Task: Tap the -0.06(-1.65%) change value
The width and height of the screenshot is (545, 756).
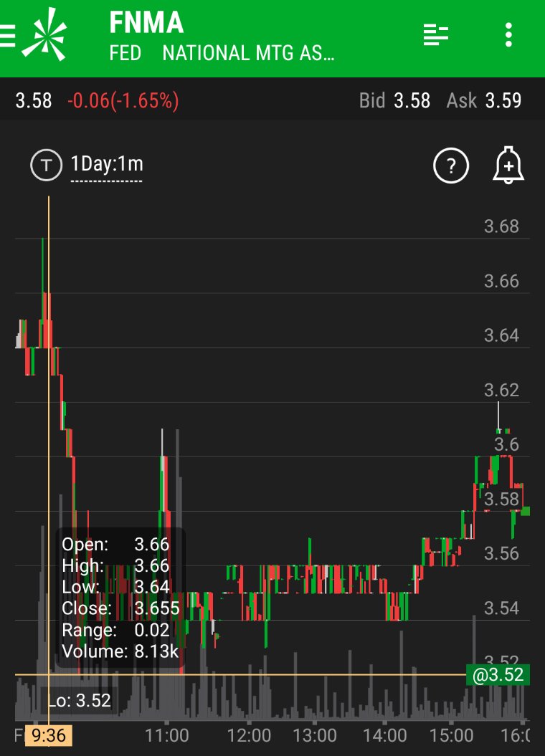Action: (123, 101)
